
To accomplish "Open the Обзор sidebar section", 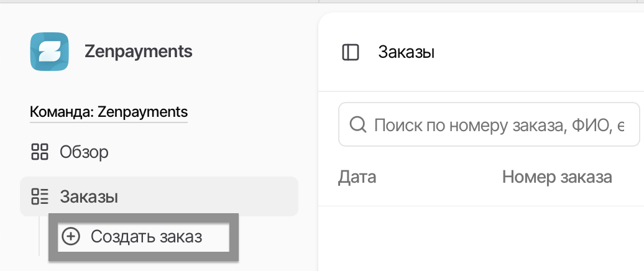I will click(84, 152).
